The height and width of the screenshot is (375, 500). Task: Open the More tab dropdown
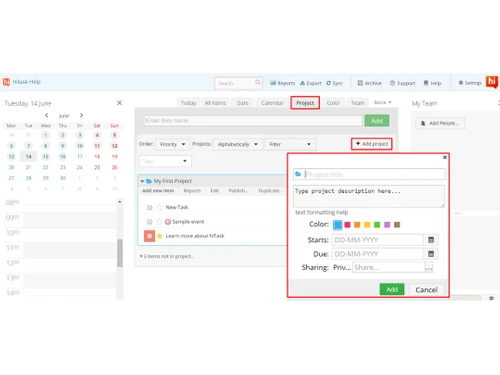(x=382, y=102)
